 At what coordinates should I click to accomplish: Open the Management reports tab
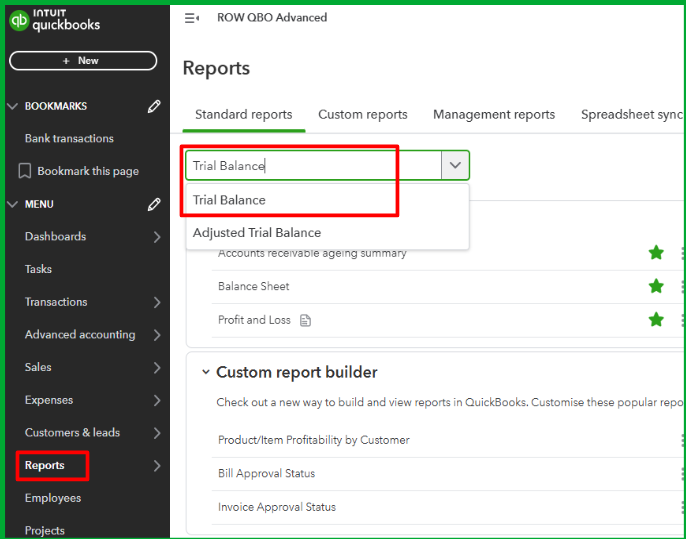tap(493, 115)
